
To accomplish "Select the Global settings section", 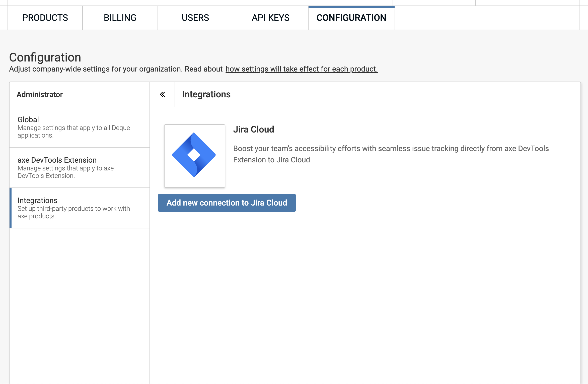I will point(28,119).
